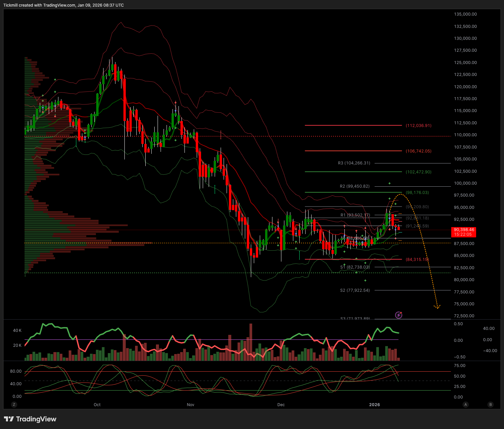Viewport: 504px width, 429px height.
Task: Click the green 102,472.90 level label
Action: click(x=418, y=172)
